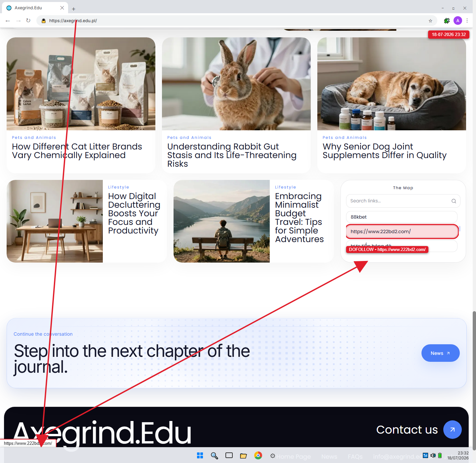Open the browser three-dot menu

click(x=467, y=21)
